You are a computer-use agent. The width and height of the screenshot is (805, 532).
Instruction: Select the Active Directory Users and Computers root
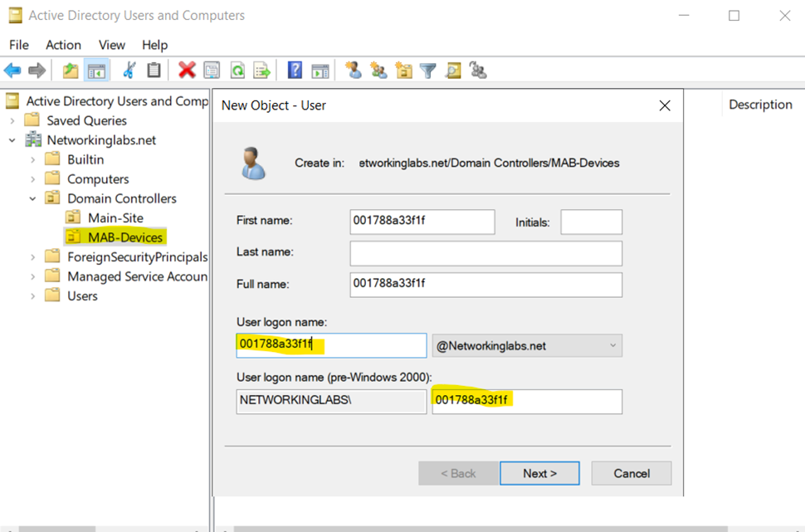click(x=118, y=101)
